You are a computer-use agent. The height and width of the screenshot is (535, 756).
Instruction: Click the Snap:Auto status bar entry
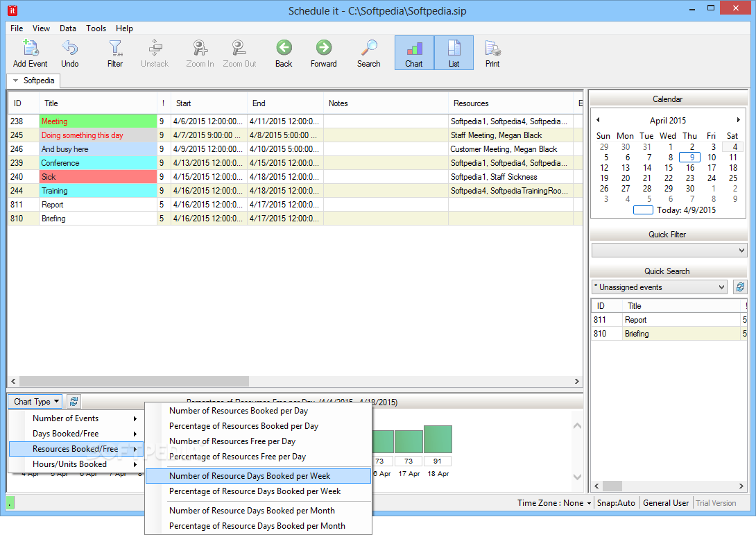[x=616, y=503]
